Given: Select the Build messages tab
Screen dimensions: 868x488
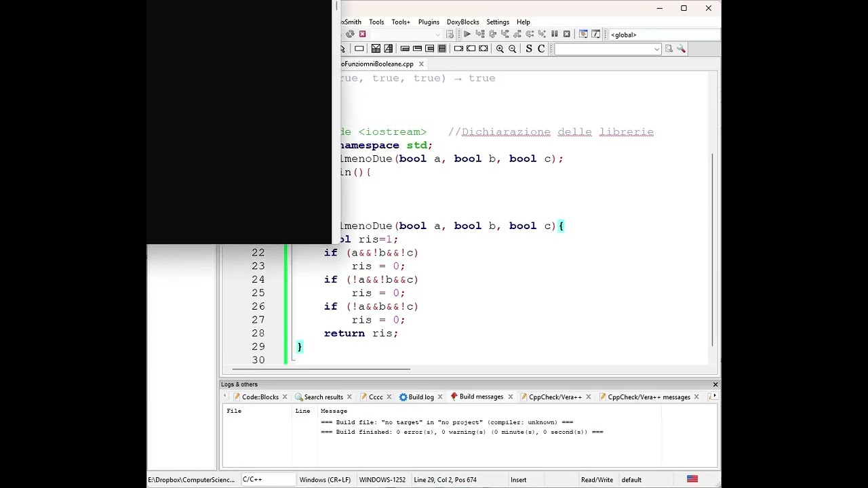Looking at the screenshot, I should 481,396.
